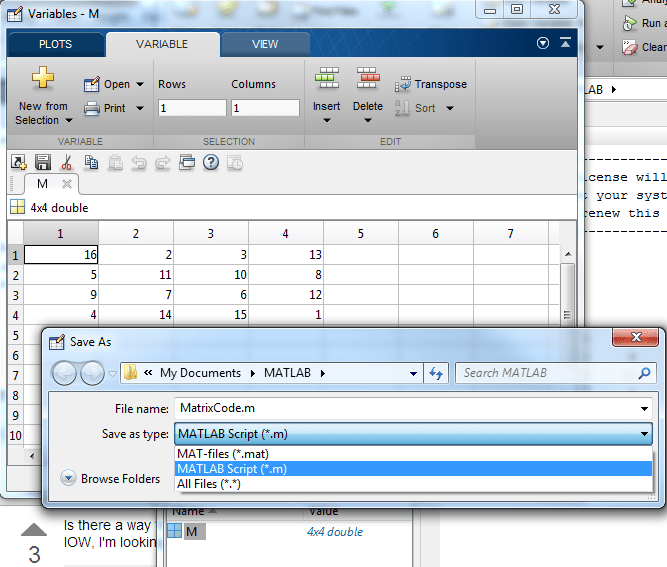Click the Undo arrow icon

(139, 162)
